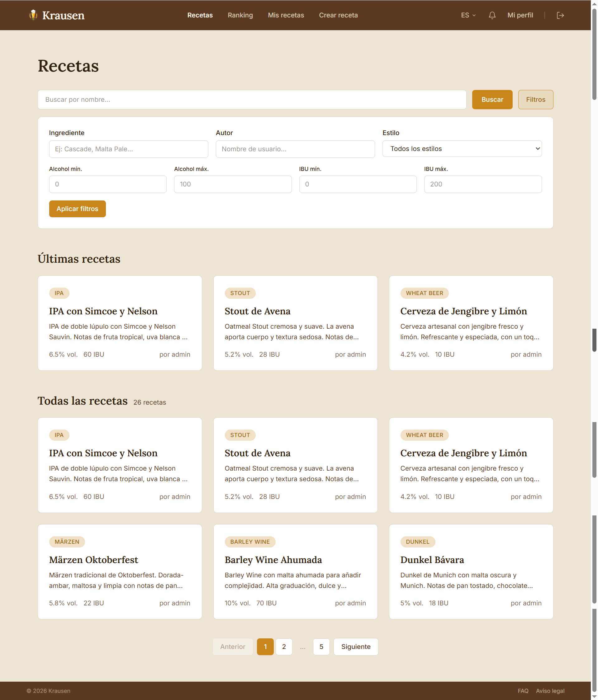This screenshot has width=598, height=700.
Task: Open Mis recetas menu item
Action: point(286,15)
